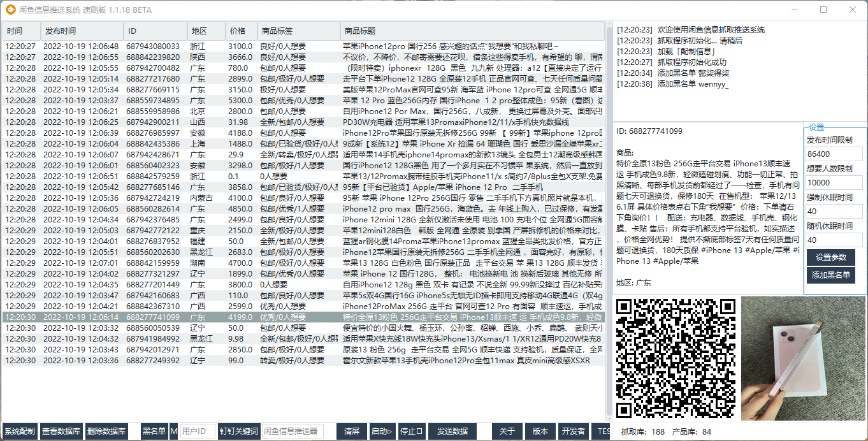Stop crawling with the 停止 button

point(412,431)
